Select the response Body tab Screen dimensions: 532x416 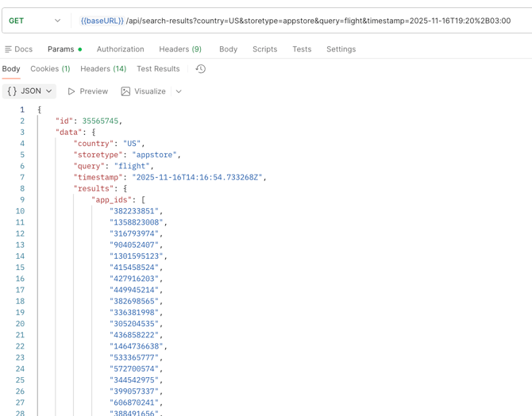[x=11, y=69]
